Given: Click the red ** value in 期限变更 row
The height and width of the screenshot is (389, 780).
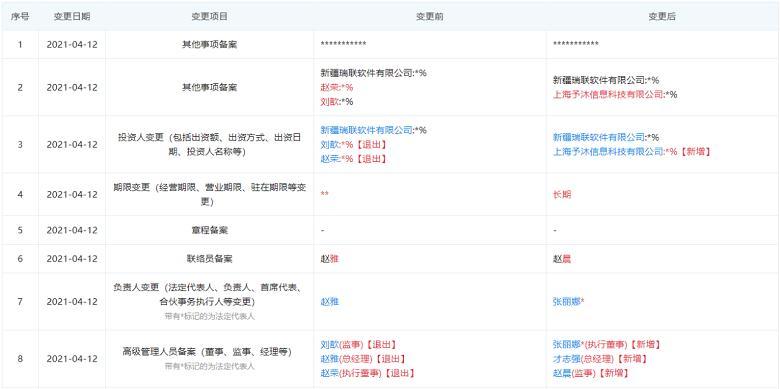Looking at the screenshot, I should (324, 194).
